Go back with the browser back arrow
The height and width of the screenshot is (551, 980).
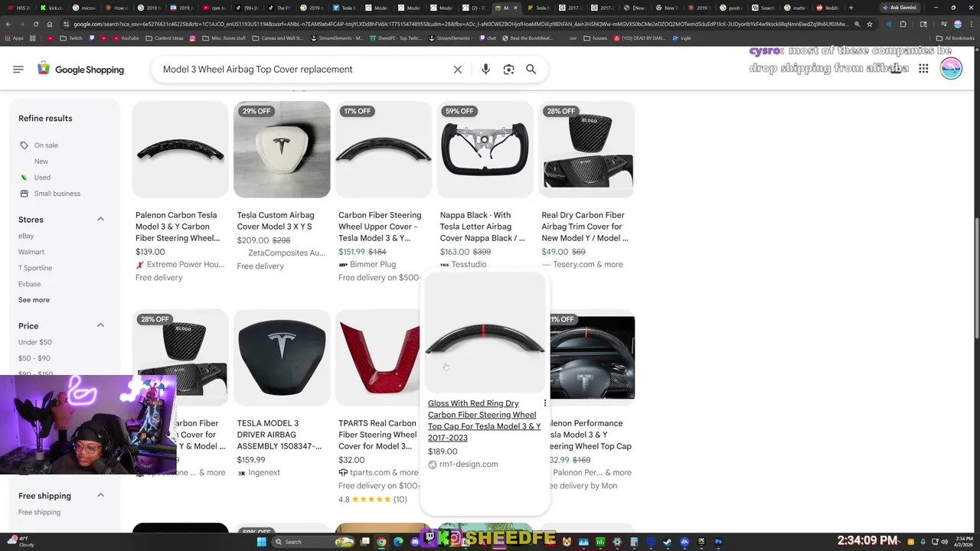point(8,24)
